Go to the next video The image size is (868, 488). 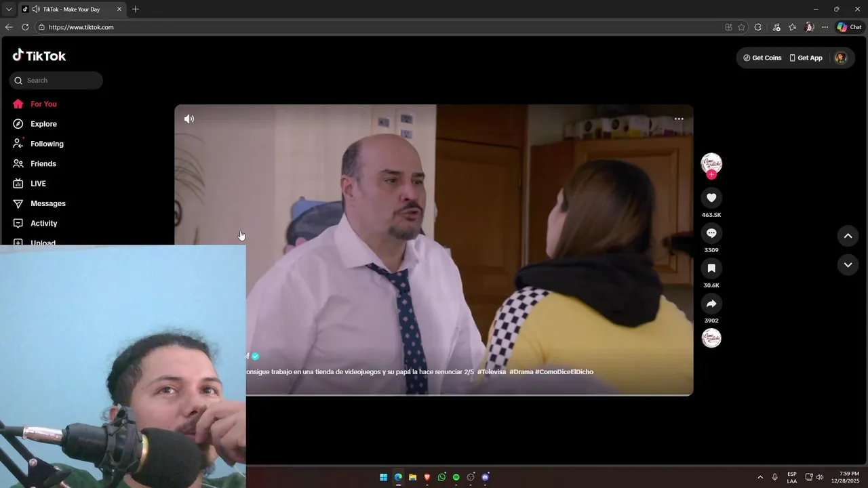[848, 265]
